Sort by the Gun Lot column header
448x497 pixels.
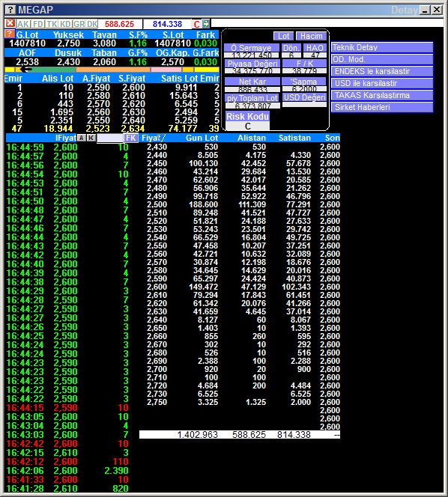(x=202, y=138)
